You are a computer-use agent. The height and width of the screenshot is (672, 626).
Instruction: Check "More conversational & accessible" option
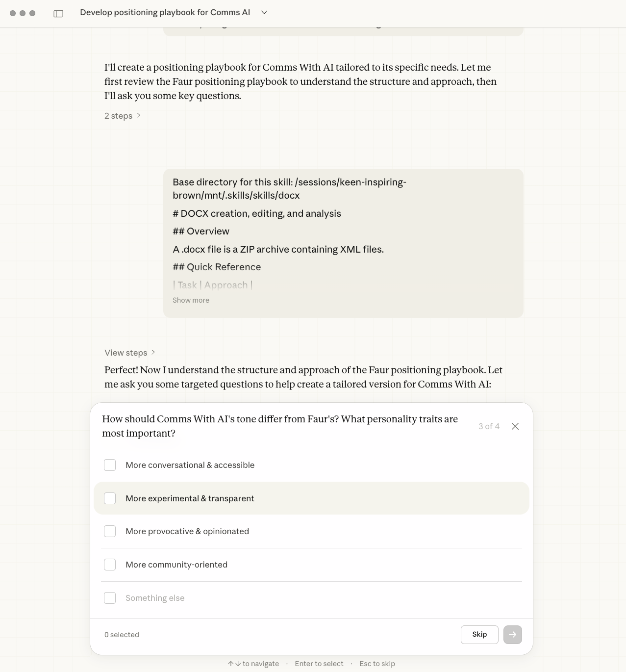pyautogui.click(x=110, y=465)
